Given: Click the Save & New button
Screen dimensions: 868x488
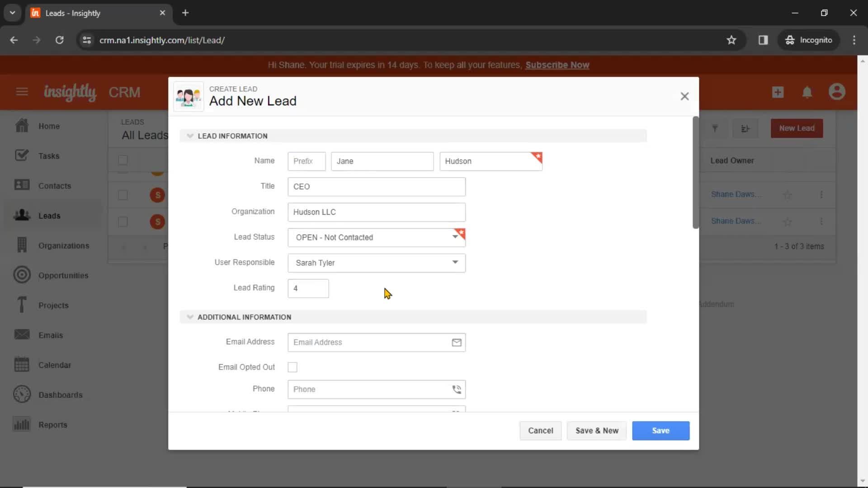Looking at the screenshot, I should (597, 430).
